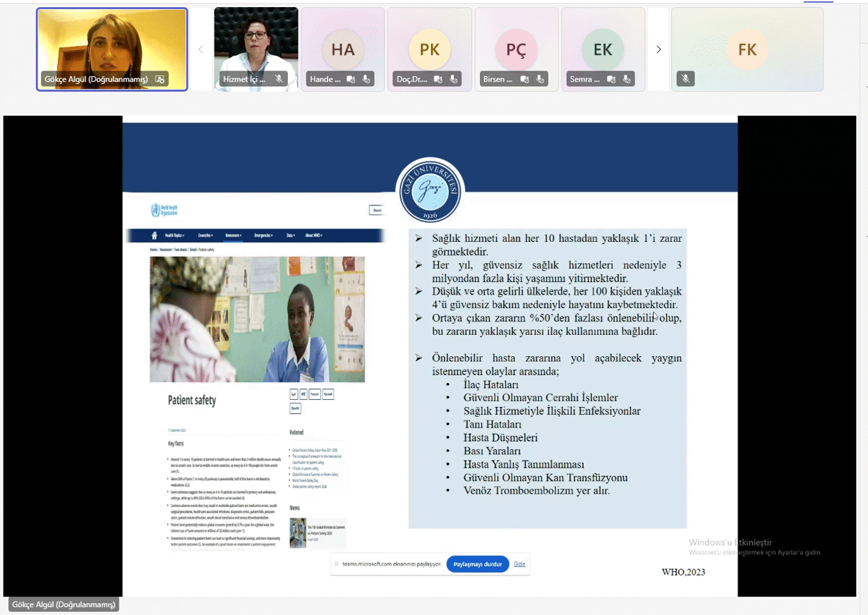The height and width of the screenshot is (615, 868).
Task: Click the Gizle link in sharing bar
Action: [519, 564]
